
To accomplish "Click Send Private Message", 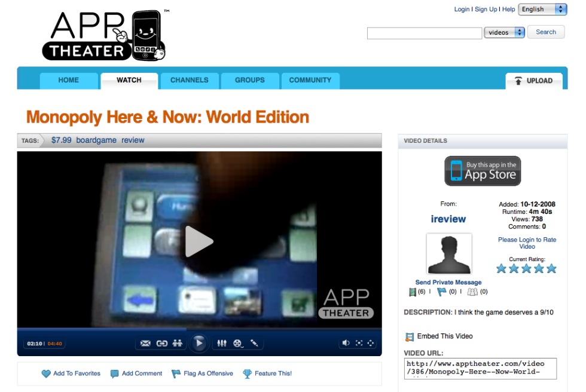I will [448, 282].
